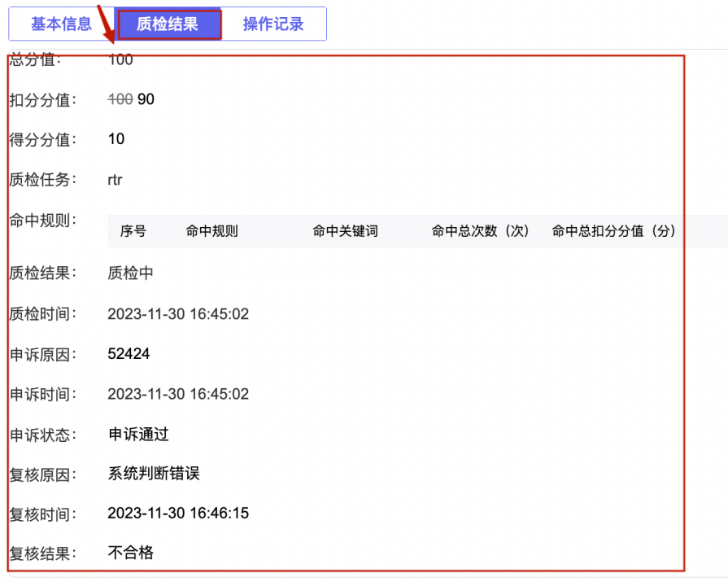Click the 命中规则 table column header
The width and height of the screenshot is (728, 586).
pos(211,231)
